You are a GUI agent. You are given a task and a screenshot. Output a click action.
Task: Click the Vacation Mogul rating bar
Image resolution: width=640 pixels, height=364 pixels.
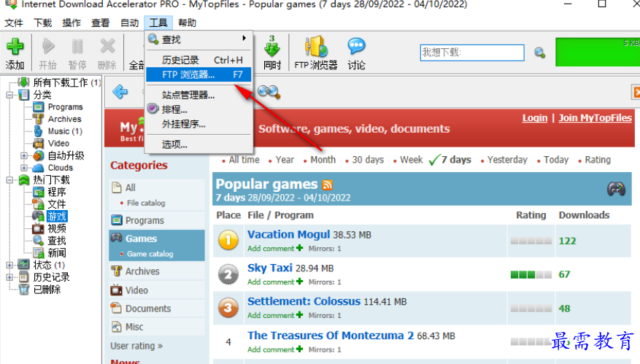pyautogui.click(x=531, y=241)
